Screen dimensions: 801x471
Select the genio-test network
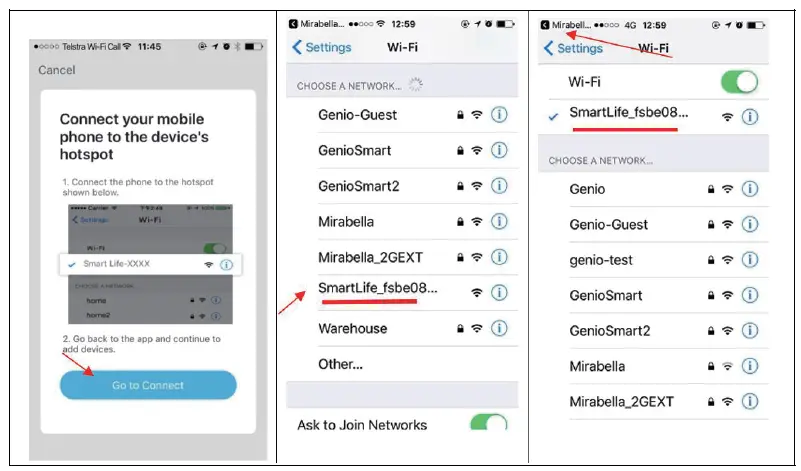[x=653, y=260]
